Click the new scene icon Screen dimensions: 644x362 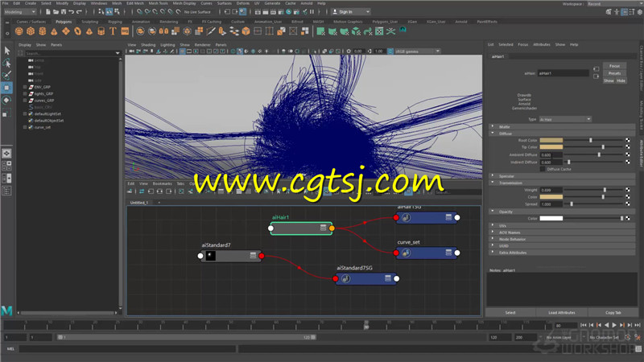48,12
